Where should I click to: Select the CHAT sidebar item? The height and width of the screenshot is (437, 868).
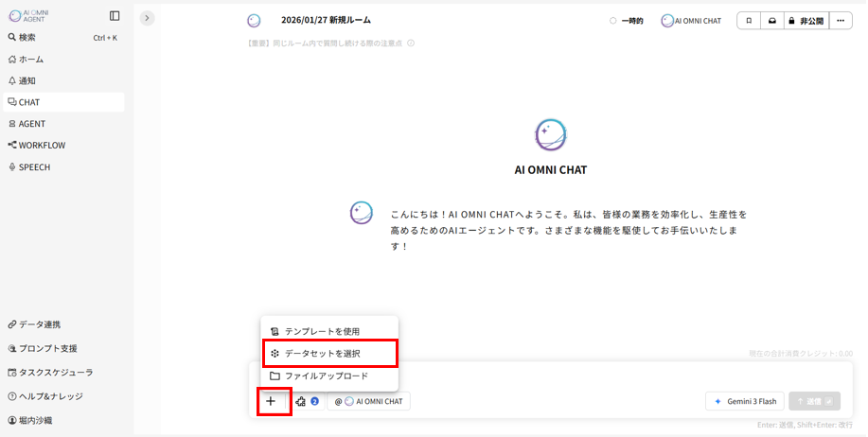(63, 102)
